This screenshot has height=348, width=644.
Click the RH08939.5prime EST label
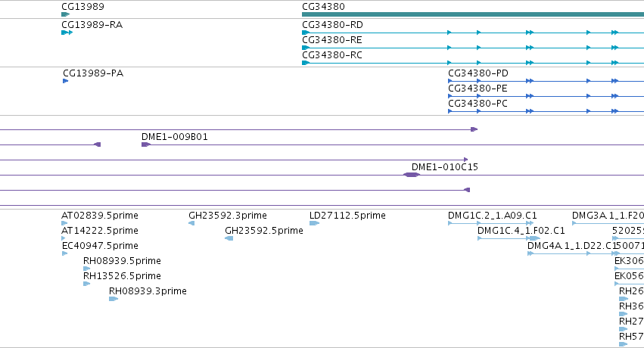tap(122, 261)
